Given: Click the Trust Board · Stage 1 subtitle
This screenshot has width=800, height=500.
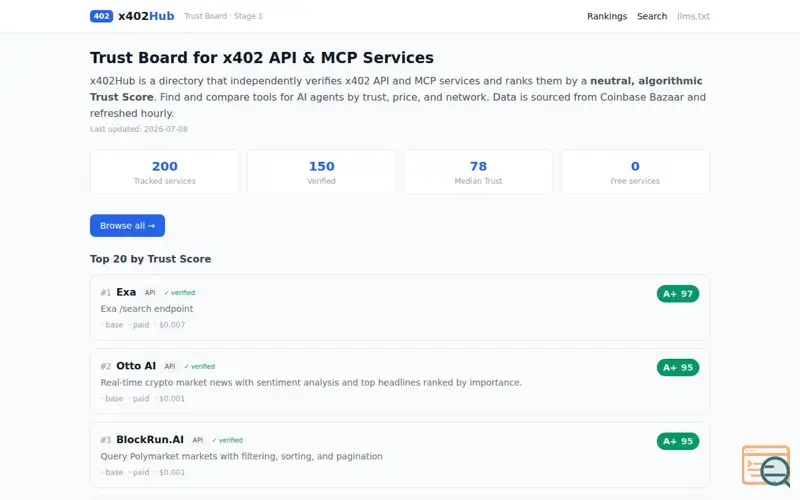Looking at the screenshot, I should [223, 16].
